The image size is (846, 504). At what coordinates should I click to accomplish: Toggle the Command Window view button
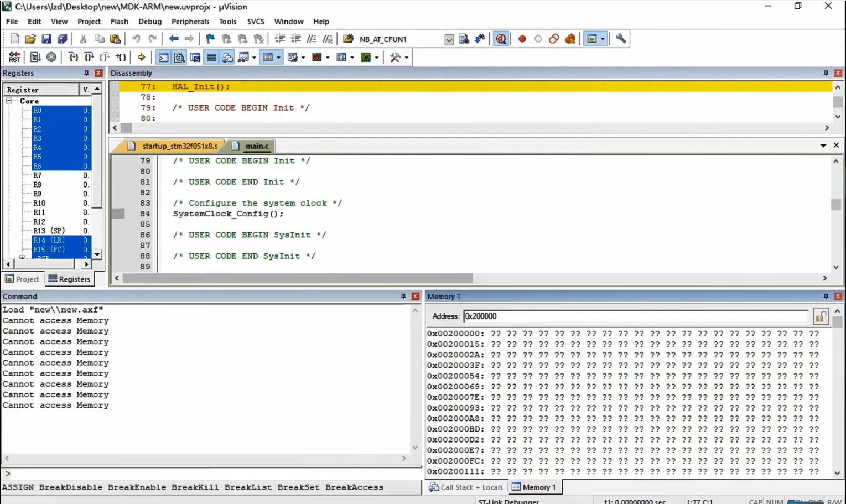tap(163, 58)
